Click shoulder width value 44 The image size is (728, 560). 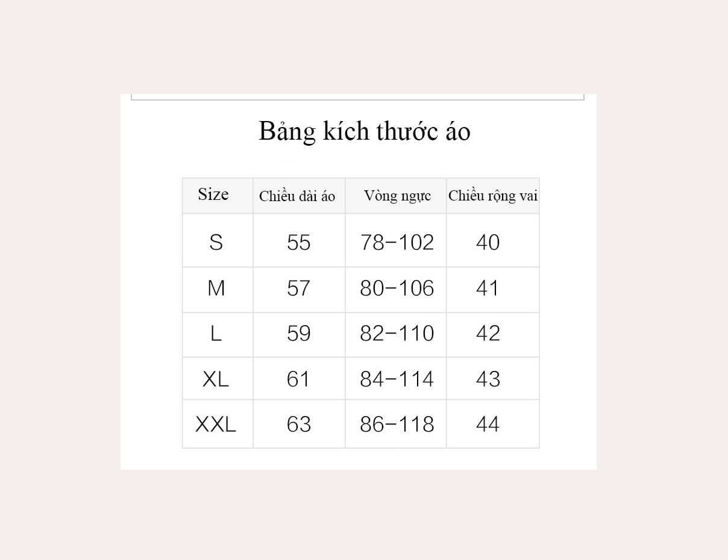pyautogui.click(x=488, y=425)
